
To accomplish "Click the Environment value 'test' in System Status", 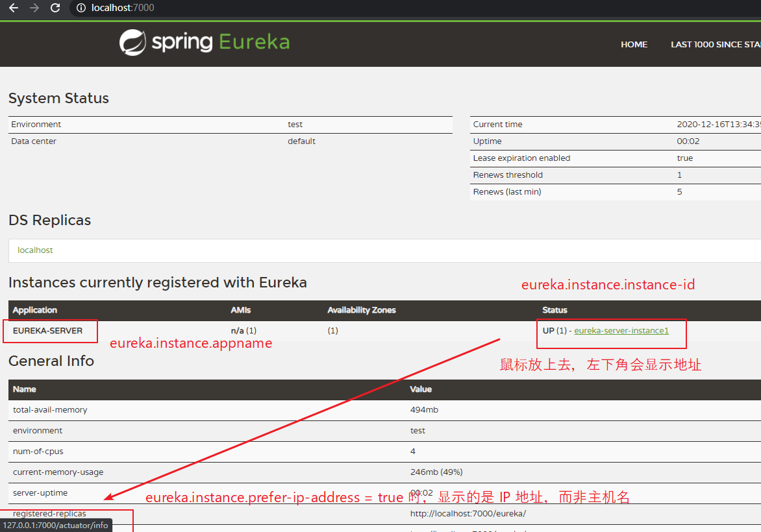I will pos(295,125).
